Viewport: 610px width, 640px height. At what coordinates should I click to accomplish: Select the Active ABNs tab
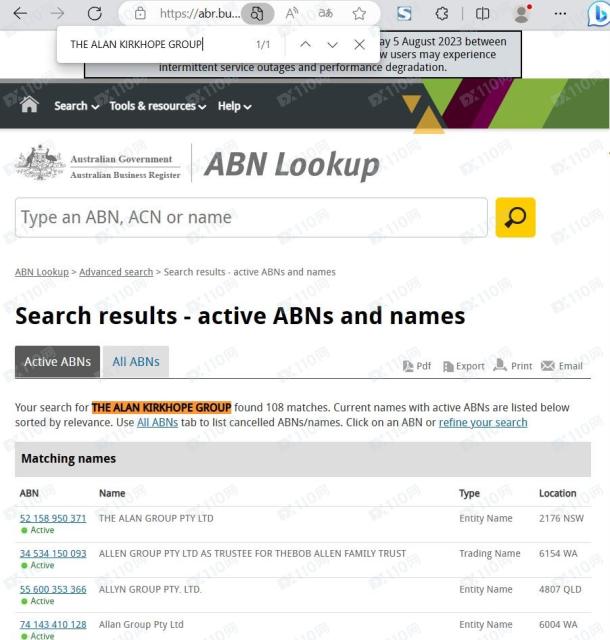click(58, 362)
